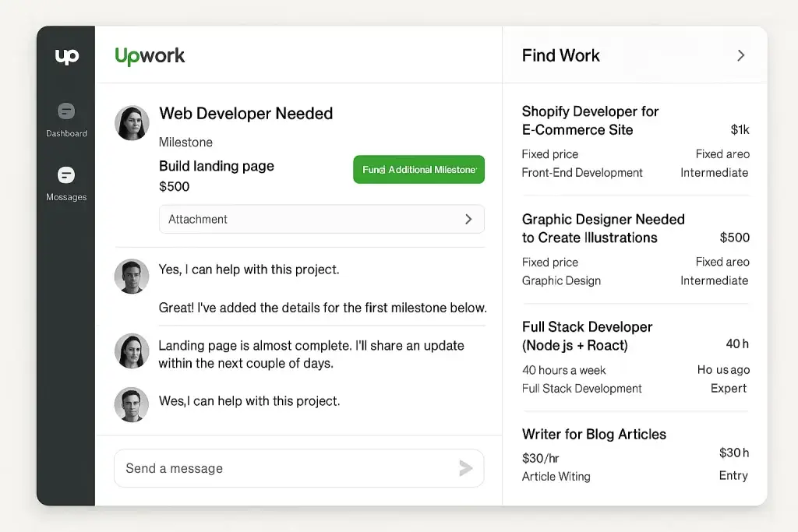Click the Fund Additional Milestone button
This screenshot has height=532, width=798.
(x=418, y=169)
